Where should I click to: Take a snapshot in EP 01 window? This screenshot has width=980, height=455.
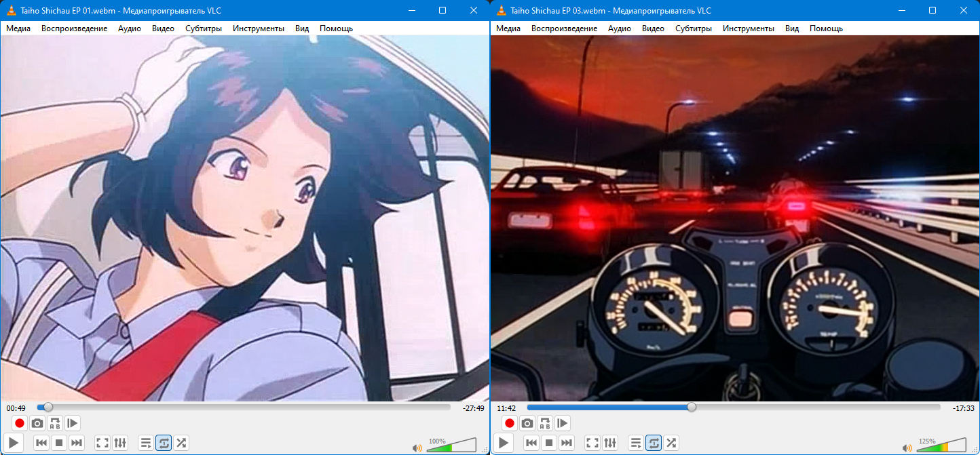point(37,423)
